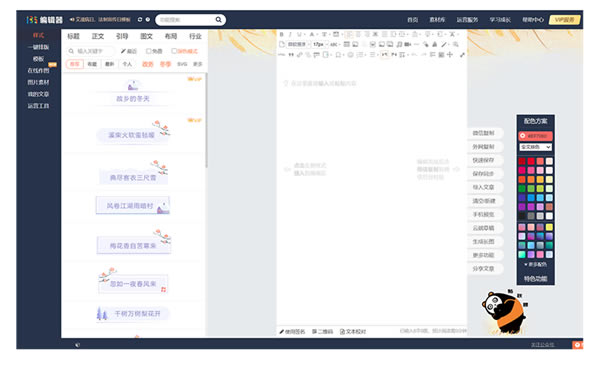This screenshot has width=600, height=373.
Task: Tick the 免费 checkbox
Action: click(x=148, y=51)
